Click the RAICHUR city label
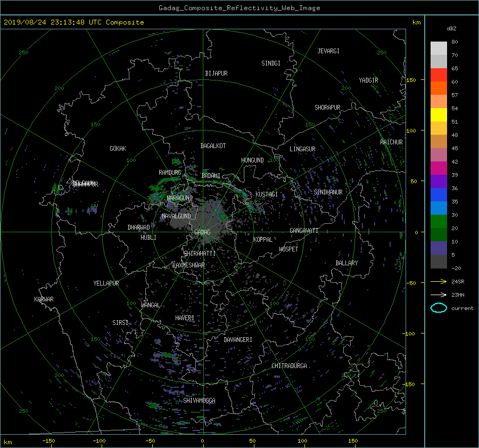 (391, 142)
